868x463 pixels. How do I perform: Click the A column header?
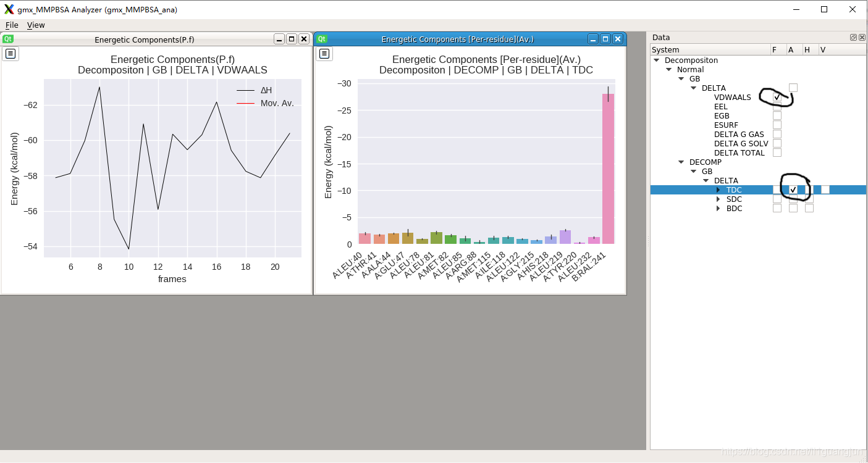tap(794, 49)
